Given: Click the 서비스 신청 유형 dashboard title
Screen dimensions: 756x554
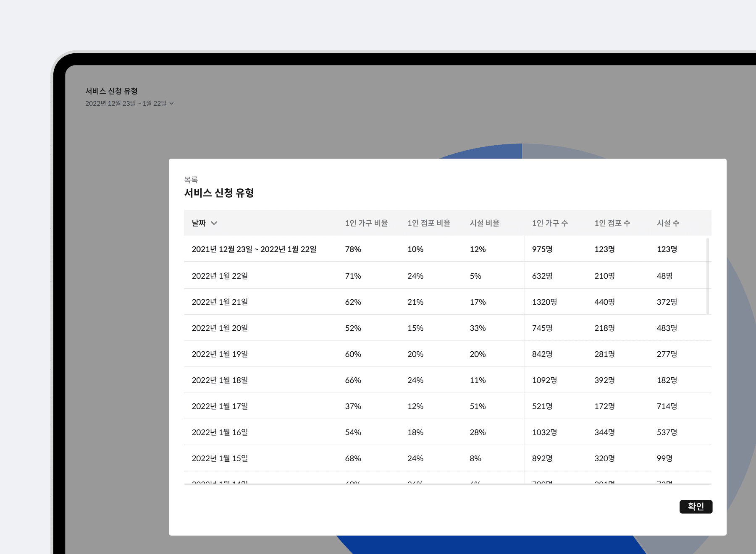Looking at the screenshot, I should [112, 91].
